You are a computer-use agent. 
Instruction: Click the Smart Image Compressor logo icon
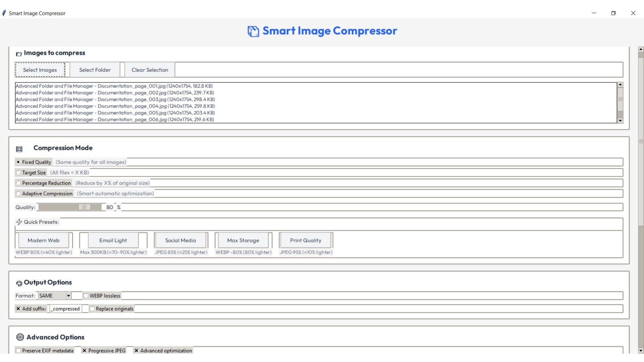[253, 31]
